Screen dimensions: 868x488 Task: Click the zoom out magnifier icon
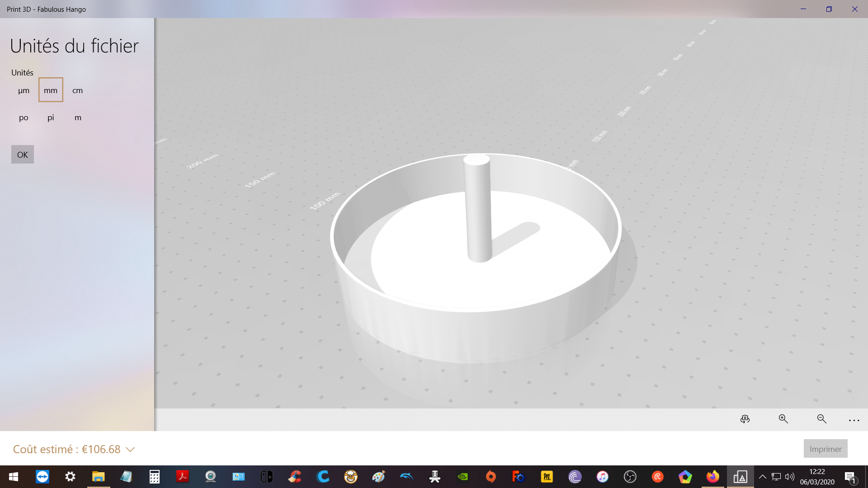[822, 419]
